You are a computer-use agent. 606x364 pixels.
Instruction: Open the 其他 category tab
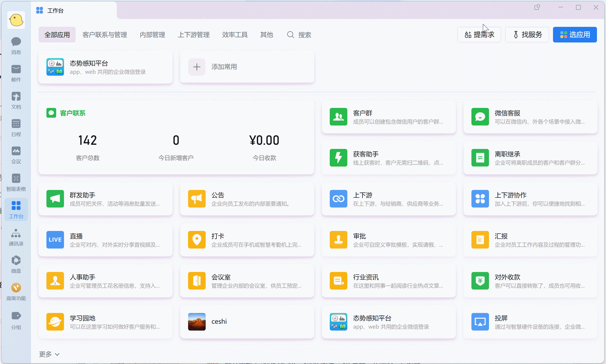tap(266, 35)
